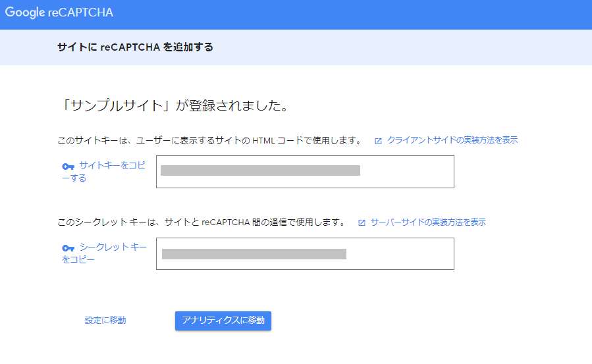Click the 「サンプルサイト」が登録されました heading
This screenshot has height=364, width=592.
174,105
